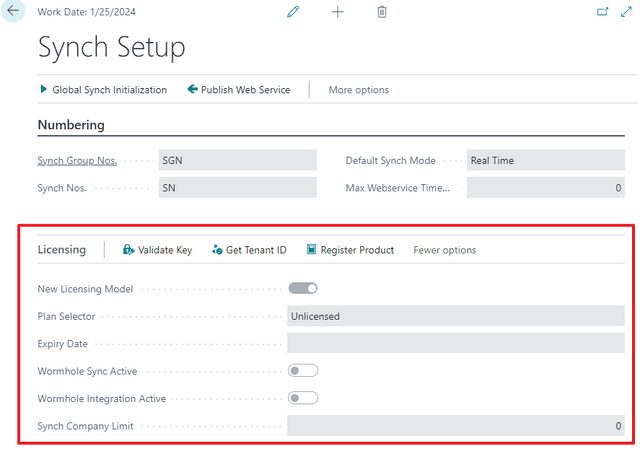This screenshot has width=640, height=452.
Task: Click the Max Webservice Timeout field
Action: point(546,187)
